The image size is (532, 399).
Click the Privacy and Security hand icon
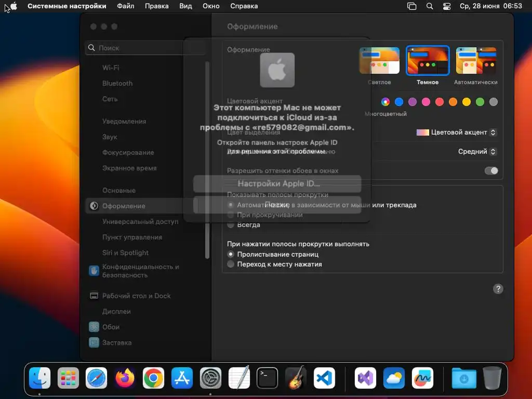[x=94, y=271]
